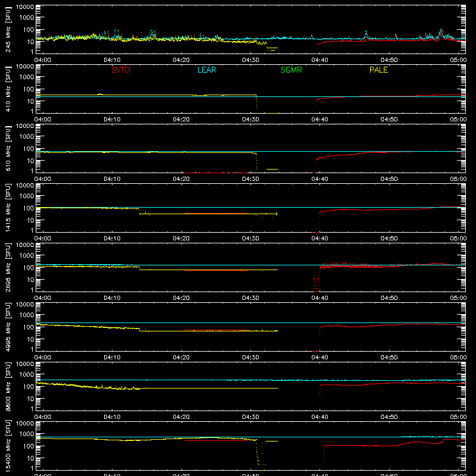Click the 1000 y-axis value of 15400 MHz plot

(27, 434)
